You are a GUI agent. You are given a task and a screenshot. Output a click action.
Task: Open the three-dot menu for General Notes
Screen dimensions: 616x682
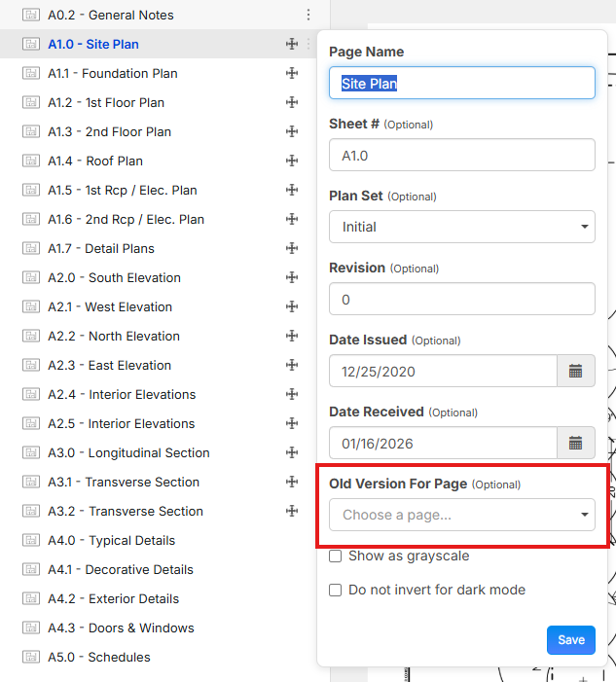point(308,16)
